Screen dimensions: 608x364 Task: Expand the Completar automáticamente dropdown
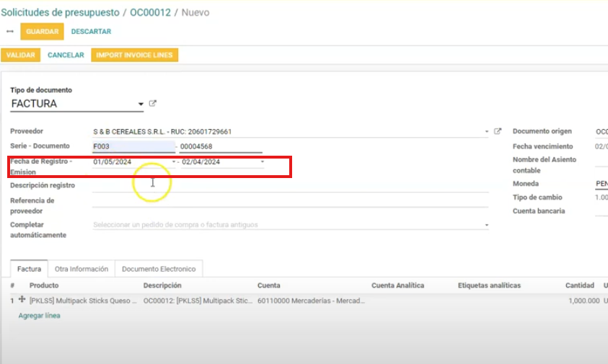click(487, 225)
